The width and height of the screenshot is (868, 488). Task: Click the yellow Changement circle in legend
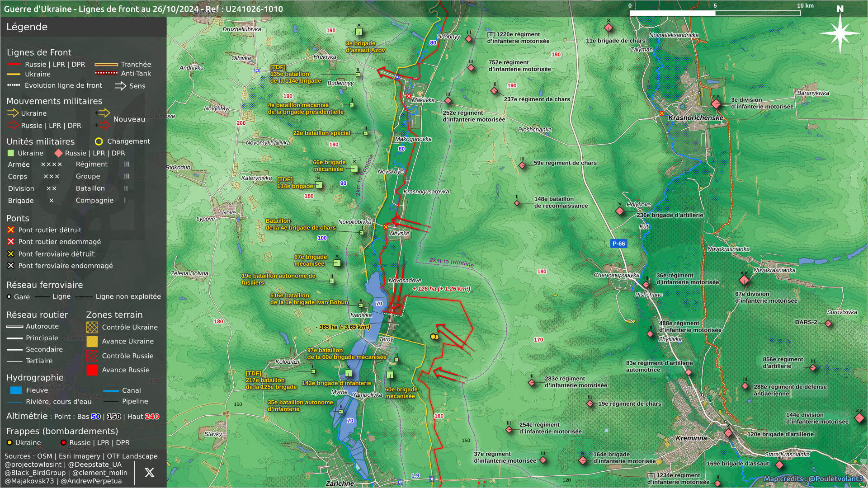click(99, 141)
